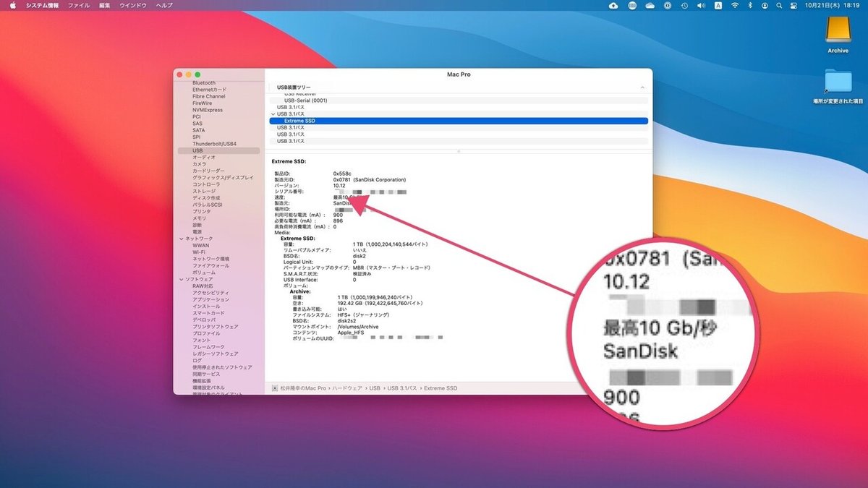The height and width of the screenshot is (488, 868).
Task: Select PCI in the sidebar
Action: pos(197,116)
